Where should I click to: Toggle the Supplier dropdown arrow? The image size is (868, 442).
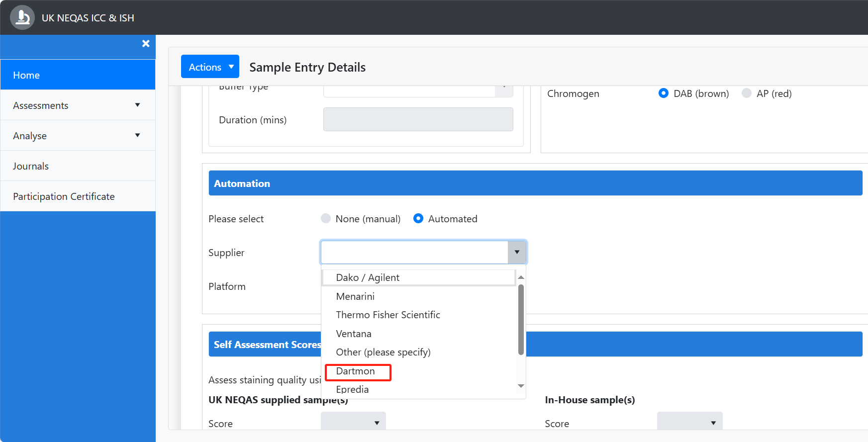pos(517,252)
